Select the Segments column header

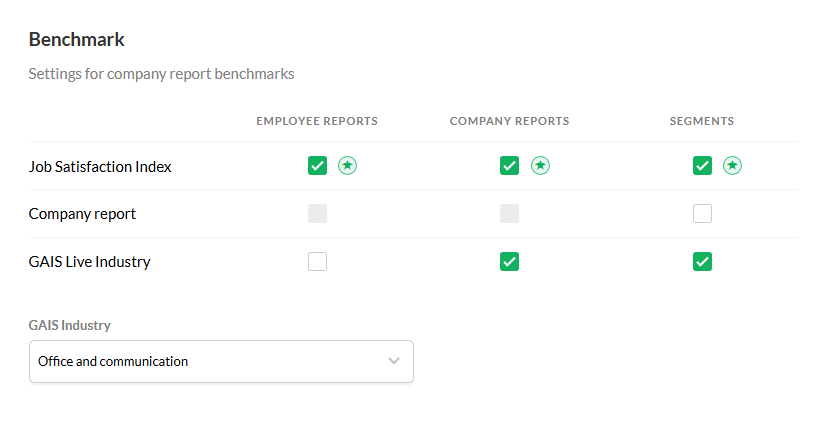click(x=702, y=121)
